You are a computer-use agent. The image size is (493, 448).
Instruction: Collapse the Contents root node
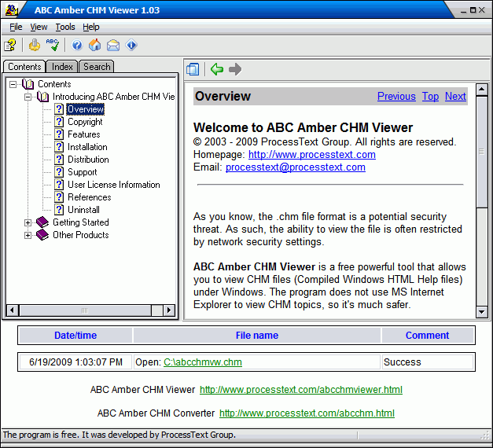tap(13, 84)
